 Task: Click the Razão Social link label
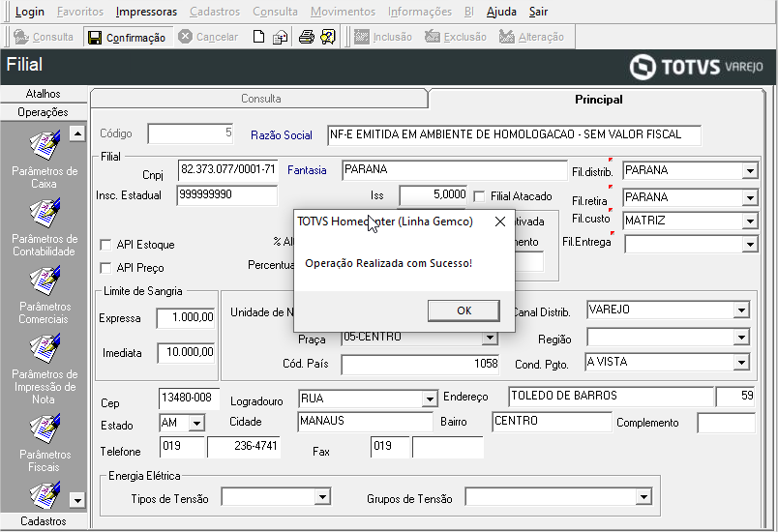(x=282, y=135)
